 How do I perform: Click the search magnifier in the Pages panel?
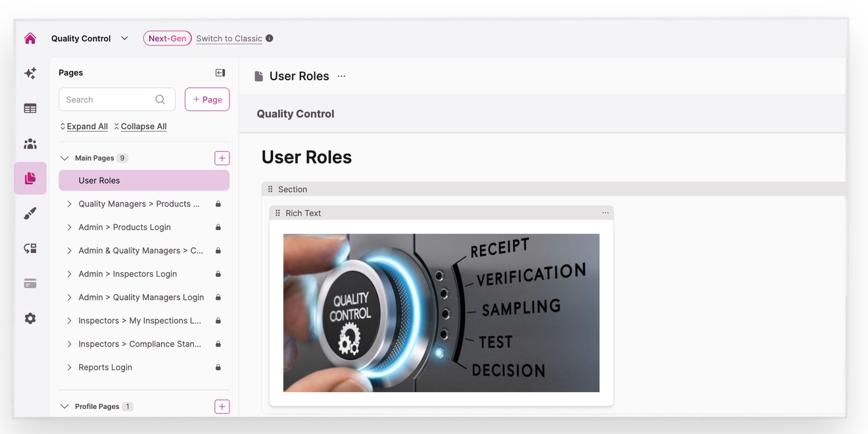160,99
